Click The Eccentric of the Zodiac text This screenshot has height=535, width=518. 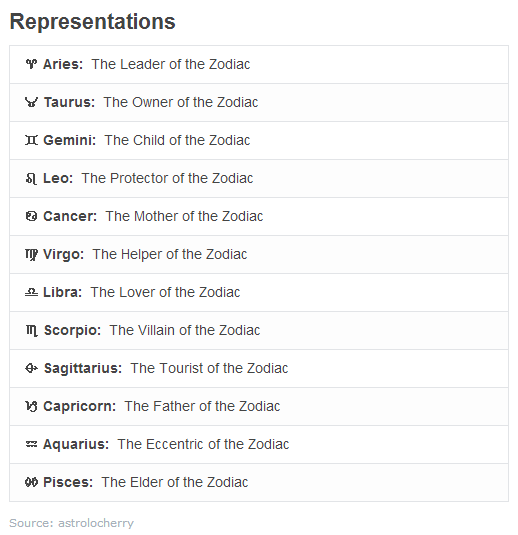203,444
